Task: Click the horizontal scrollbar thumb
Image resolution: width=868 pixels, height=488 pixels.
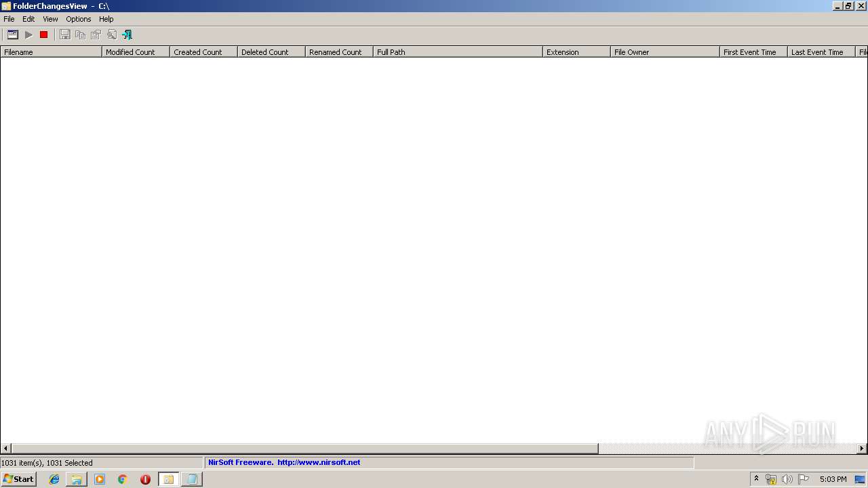Action: 304,448
